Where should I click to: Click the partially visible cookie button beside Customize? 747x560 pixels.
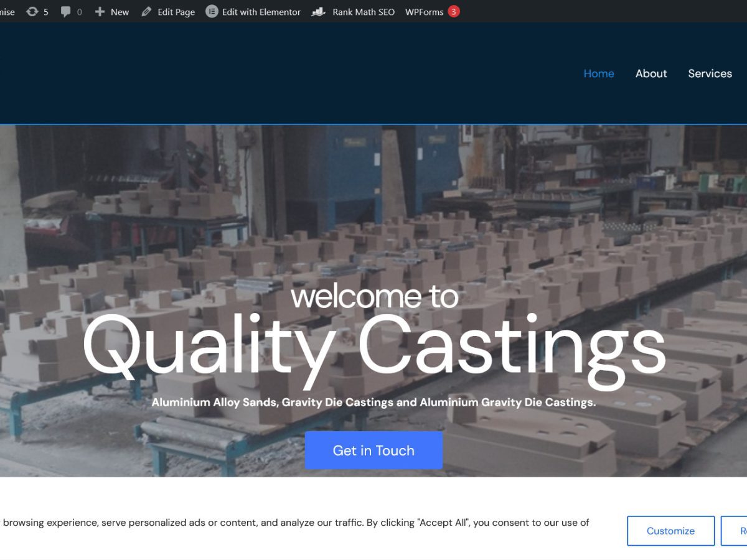pos(735,531)
